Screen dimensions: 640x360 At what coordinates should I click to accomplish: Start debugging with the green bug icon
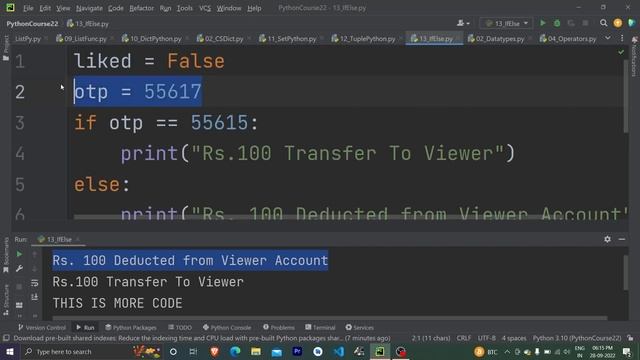[x=557, y=23]
